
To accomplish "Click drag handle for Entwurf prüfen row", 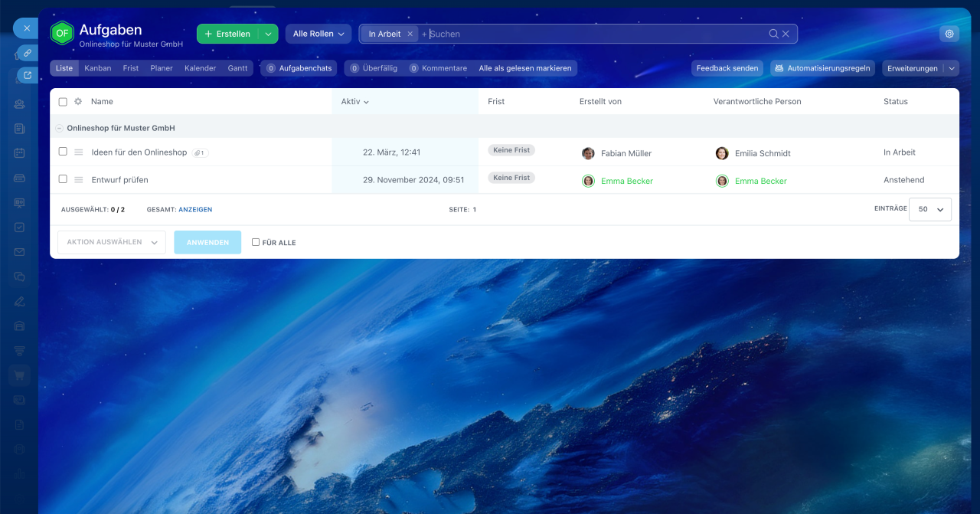I will [x=78, y=180].
